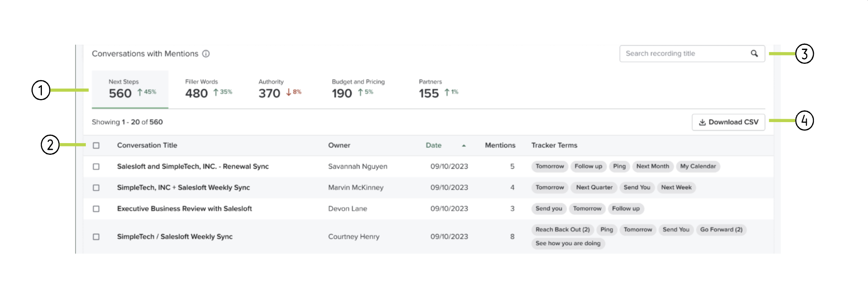Click the info icon beside Conversations with Mentions
The width and height of the screenshot is (868, 282).
206,54
